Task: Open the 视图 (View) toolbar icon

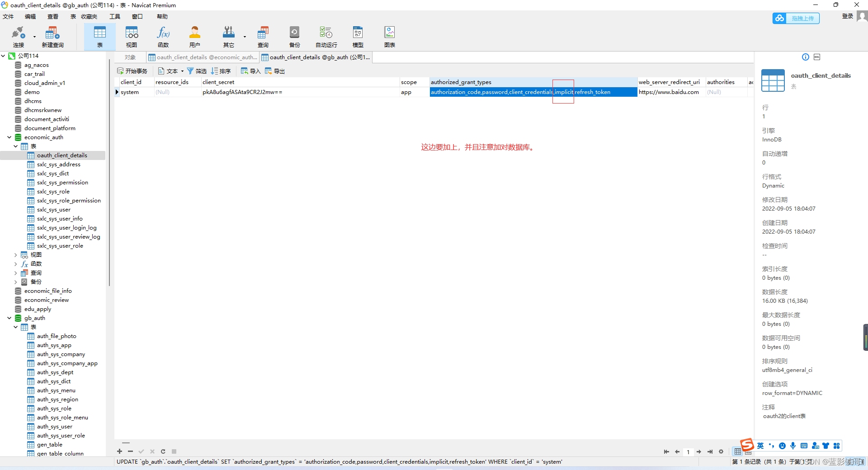Action: [132, 36]
